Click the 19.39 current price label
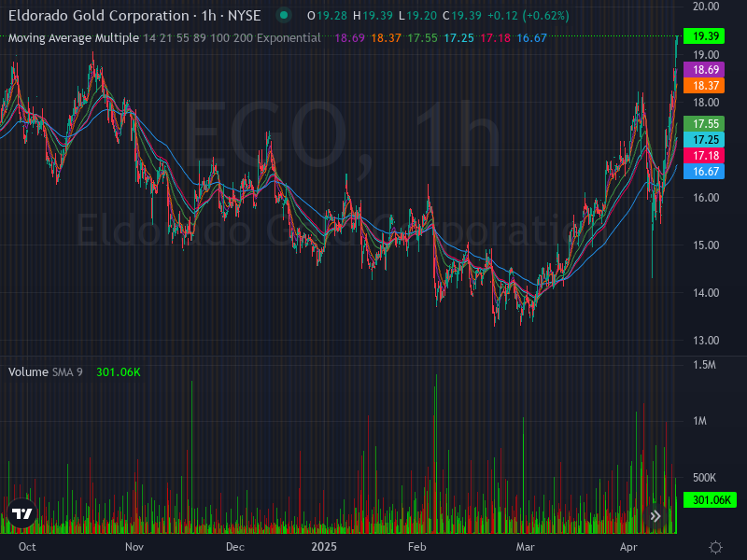 point(704,36)
